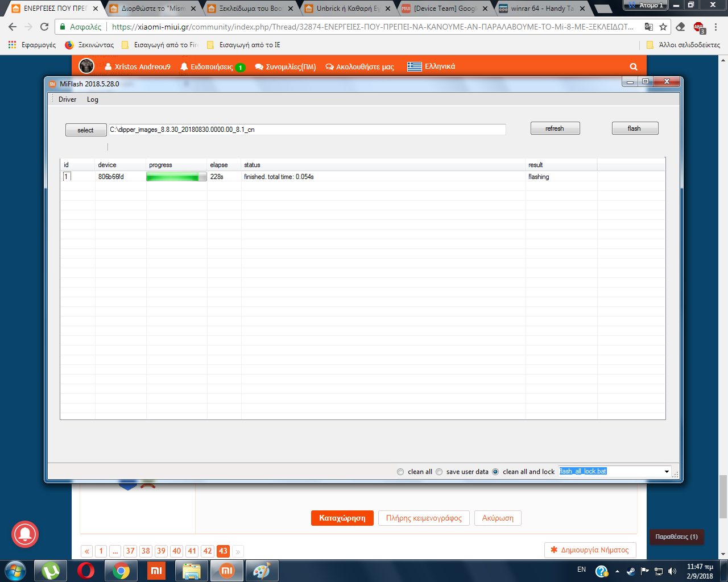The width and height of the screenshot is (728, 582).
Task: Select the "clean all" radio button
Action: pyautogui.click(x=400, y=472)
